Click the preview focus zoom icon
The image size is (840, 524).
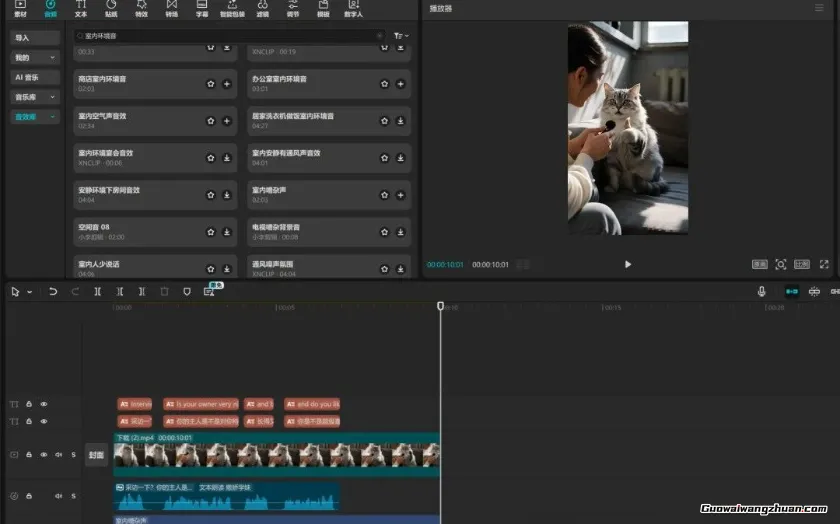tap(781, 264)
